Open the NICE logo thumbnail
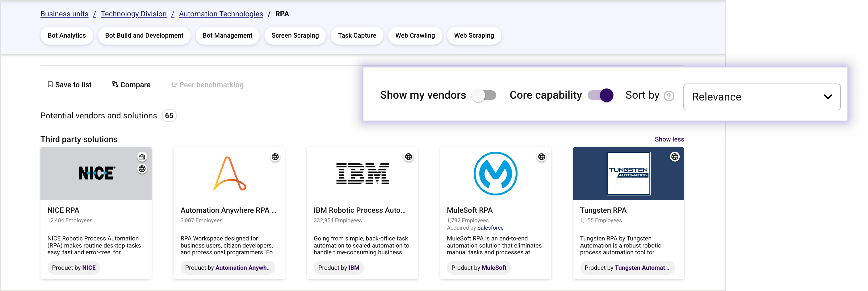The image size is (868, 291). (x=96, y=174)
